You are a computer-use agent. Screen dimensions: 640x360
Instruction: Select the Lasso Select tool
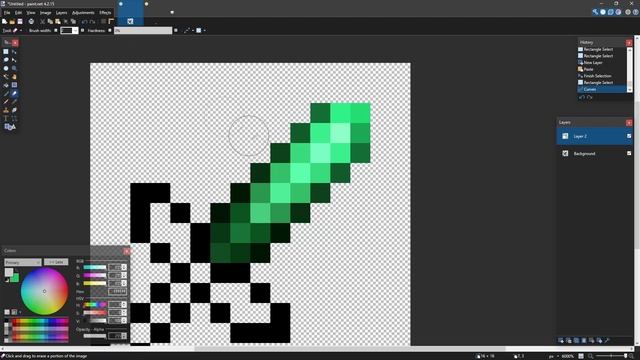[x=6, y=60]
